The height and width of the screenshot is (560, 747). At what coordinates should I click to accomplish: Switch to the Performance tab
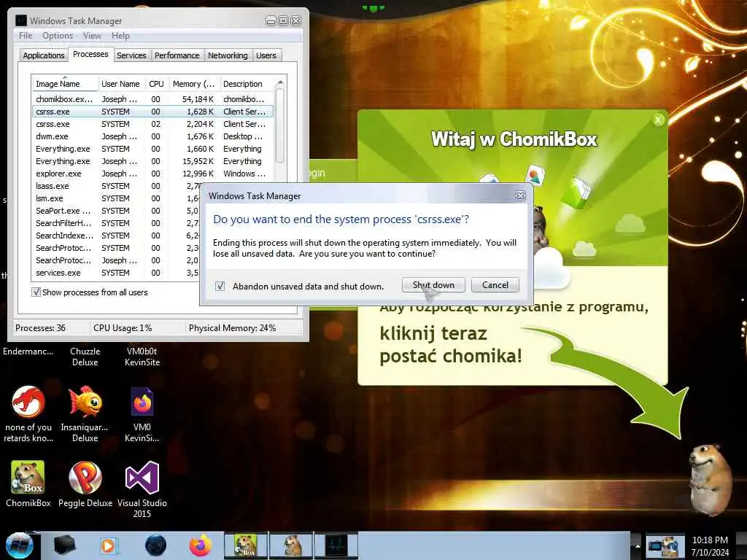point(177,55)
